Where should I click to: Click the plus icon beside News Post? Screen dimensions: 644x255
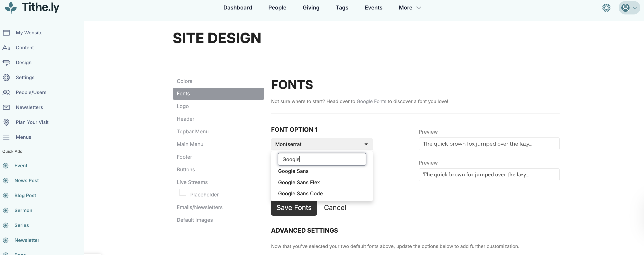pyautogui.click(x=6, y=181)
